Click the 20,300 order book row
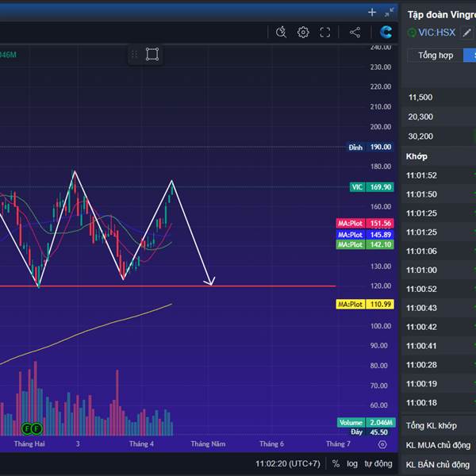476x476 pixels. pos(439,117)
